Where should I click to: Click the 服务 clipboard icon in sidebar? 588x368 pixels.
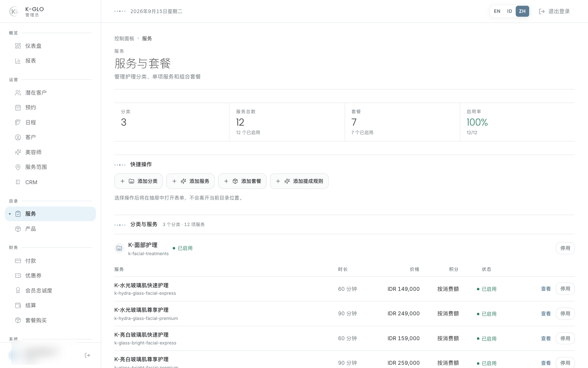click(x=18, y=214)
